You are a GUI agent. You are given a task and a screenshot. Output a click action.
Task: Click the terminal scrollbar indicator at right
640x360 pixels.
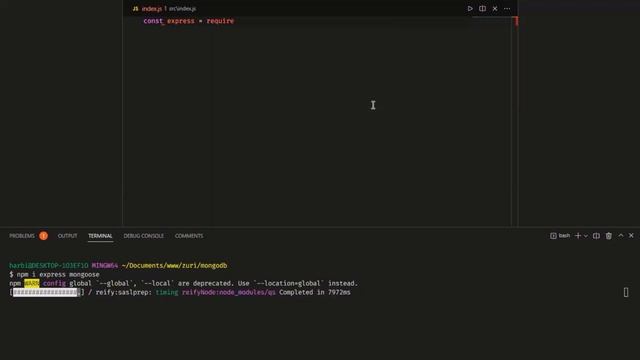coord(626,292)
